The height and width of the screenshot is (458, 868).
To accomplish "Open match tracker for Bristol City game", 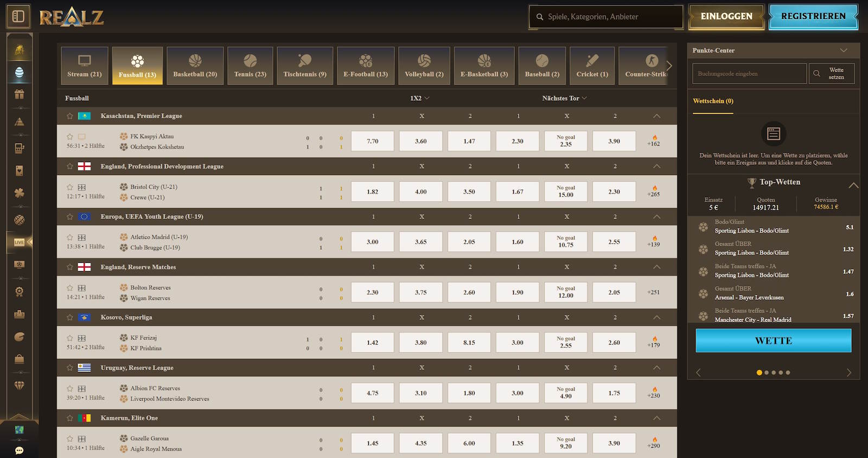I will (x=82, y=188).
